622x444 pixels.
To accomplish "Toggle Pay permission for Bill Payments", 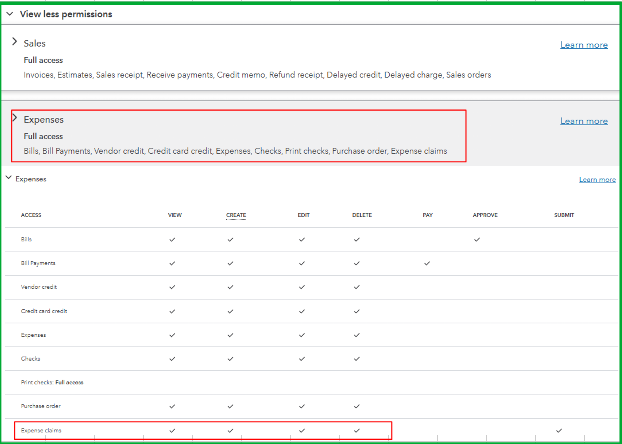I will [x=427, y=263].
